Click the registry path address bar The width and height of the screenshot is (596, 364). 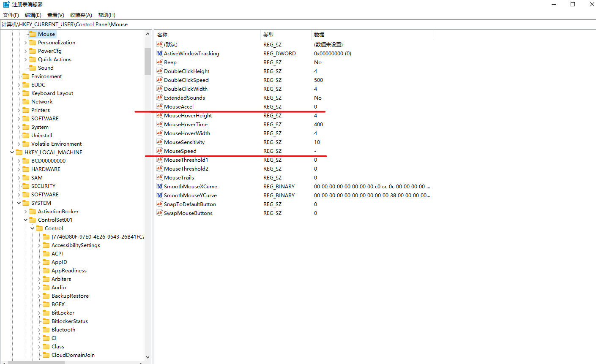(x=296, y=24)
